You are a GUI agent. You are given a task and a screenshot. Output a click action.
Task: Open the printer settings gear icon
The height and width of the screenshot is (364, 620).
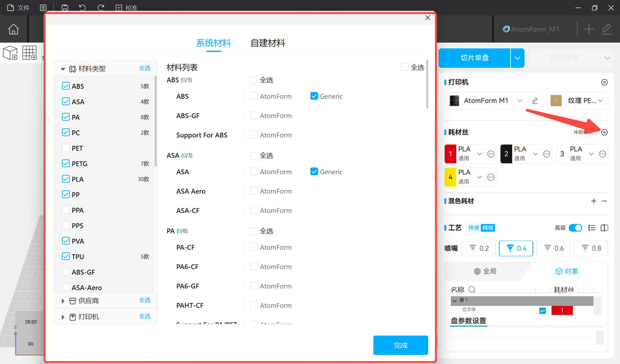(604, 82)
